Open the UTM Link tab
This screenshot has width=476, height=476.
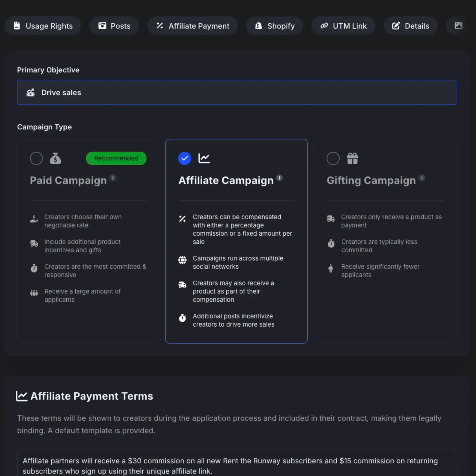(x=343, y=26)
